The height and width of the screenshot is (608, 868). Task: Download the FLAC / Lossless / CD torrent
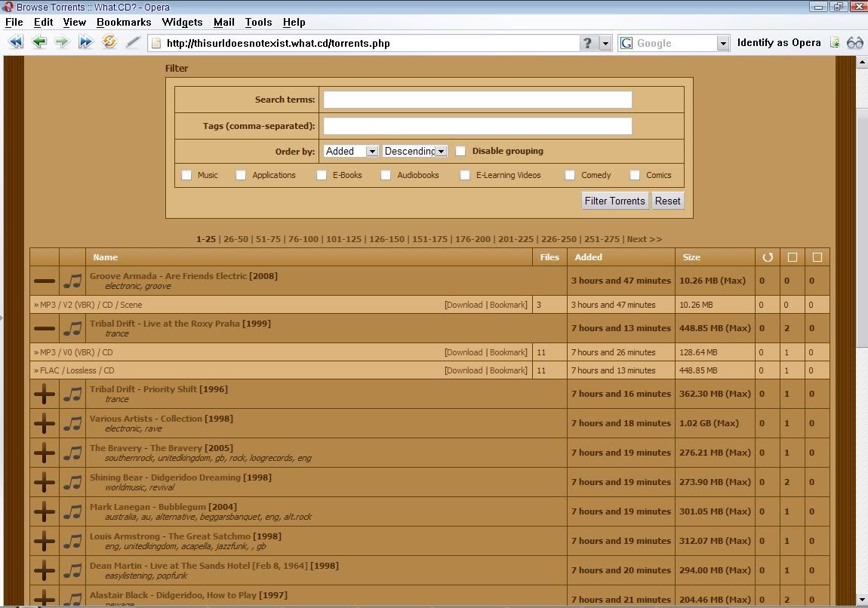(x=464, y=370)
